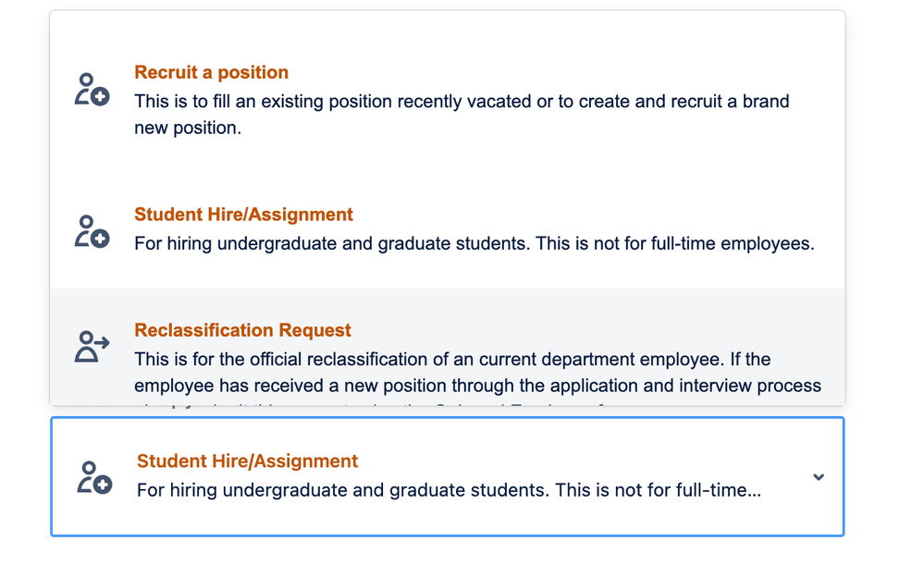924x565 pixels.
Task: Click the Reclassification Request person-arrow icon
Action: pos(92,347)
